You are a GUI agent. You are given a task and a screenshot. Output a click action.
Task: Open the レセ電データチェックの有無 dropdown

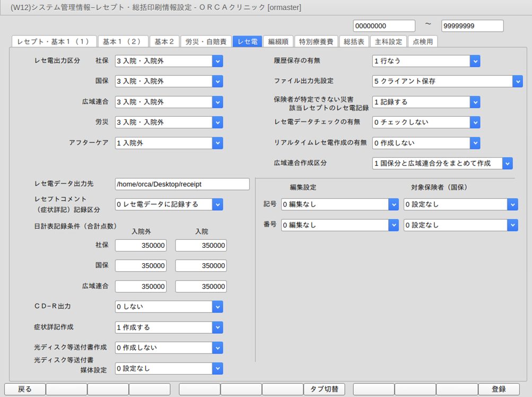[x=475, y=122]
